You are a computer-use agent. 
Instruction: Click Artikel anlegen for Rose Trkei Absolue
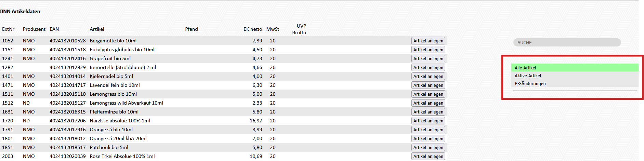pyautogui.click(x=428, y=156)
